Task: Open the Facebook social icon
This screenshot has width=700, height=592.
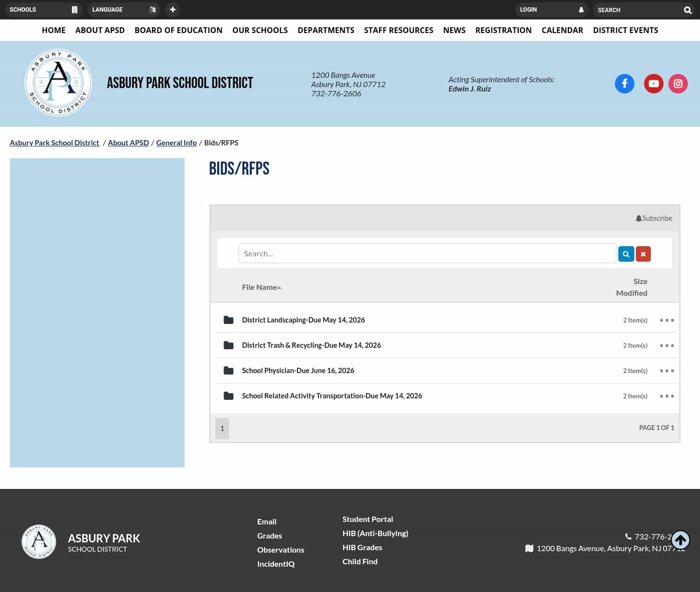Action: [x=625, y=84]
